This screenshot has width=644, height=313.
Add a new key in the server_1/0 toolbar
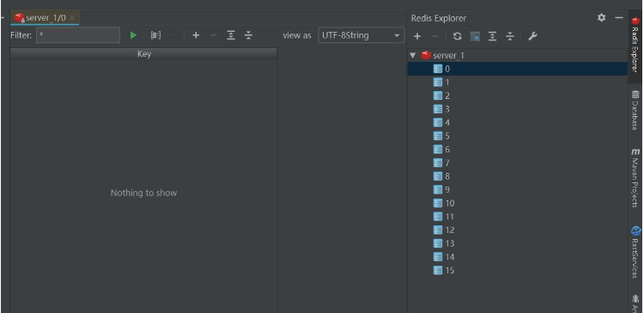pos(196,35)
